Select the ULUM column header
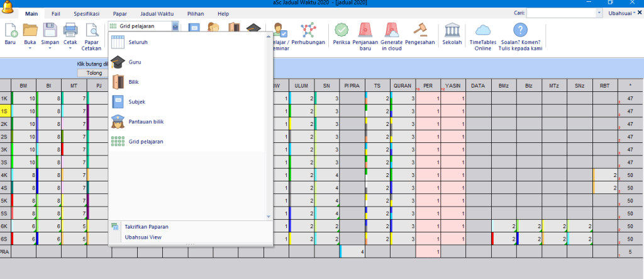This screenshot has width=644, height=279. 302,86
